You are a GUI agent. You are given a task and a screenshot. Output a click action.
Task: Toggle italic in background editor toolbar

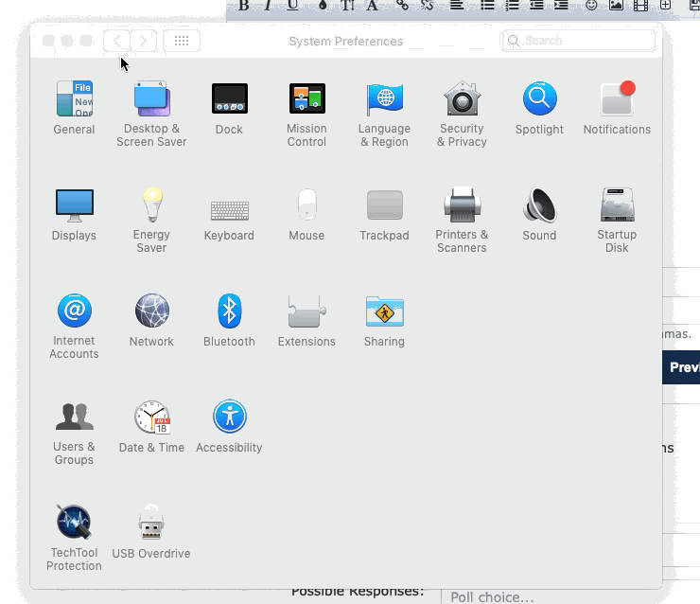point(268,6)
